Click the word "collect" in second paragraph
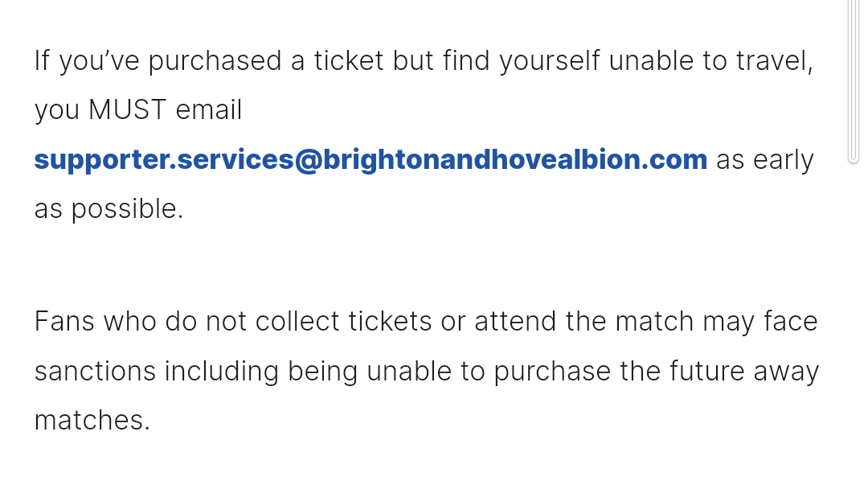The image size is (868, 477). pyautogui.click(x=297, y=321)
